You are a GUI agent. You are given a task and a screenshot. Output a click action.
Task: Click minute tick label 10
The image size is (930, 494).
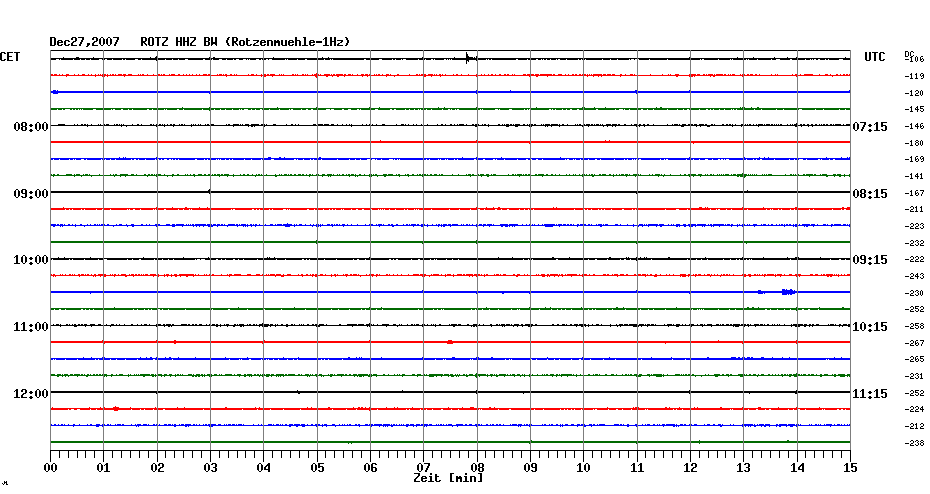click(x=584, y=467)
